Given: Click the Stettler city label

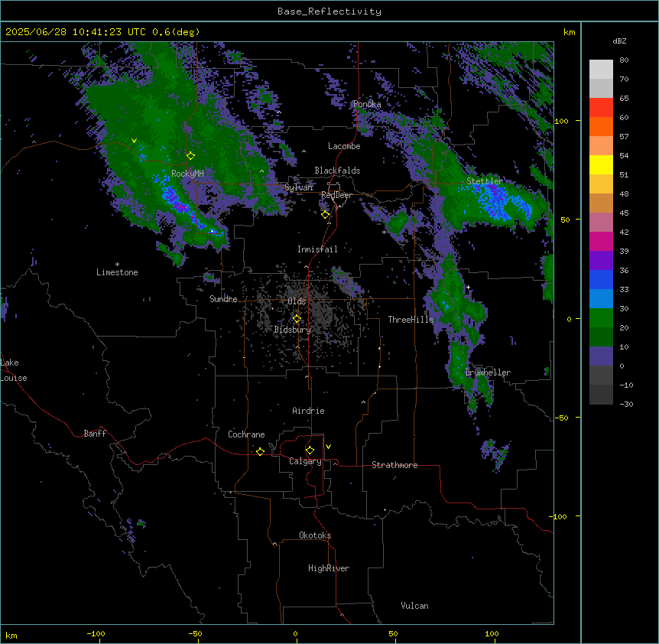Looking at the screenshot, I should pyautogui.click(x=485, y=181).
